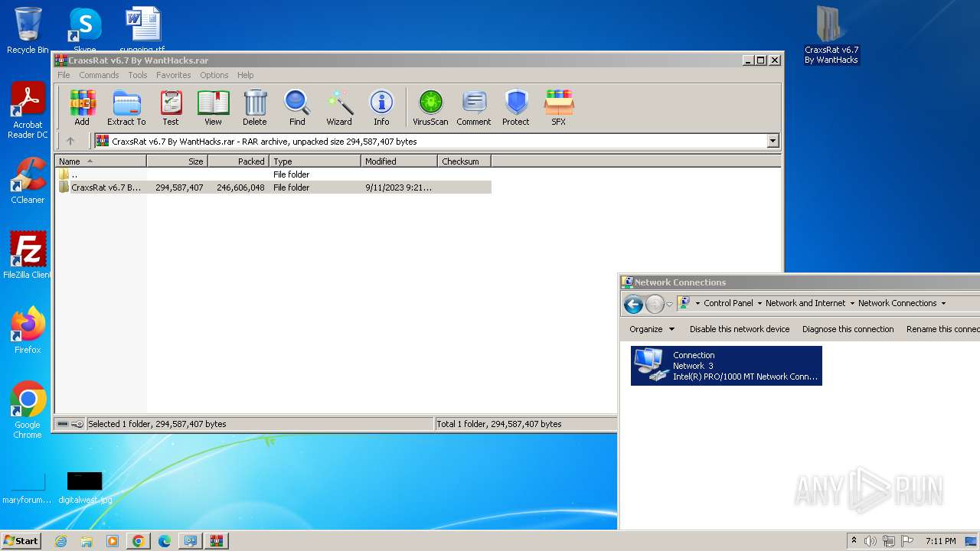980x551 pixels.
Task: Open Microsoft Edge from taskbar
Action: click(x=164, y=541)
